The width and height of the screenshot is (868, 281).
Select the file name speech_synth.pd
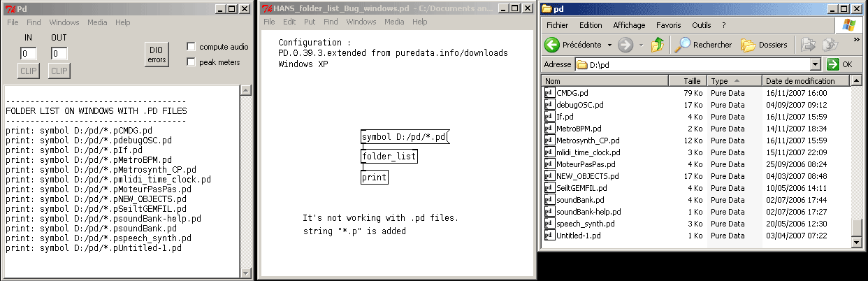click(x=586, y=223)
